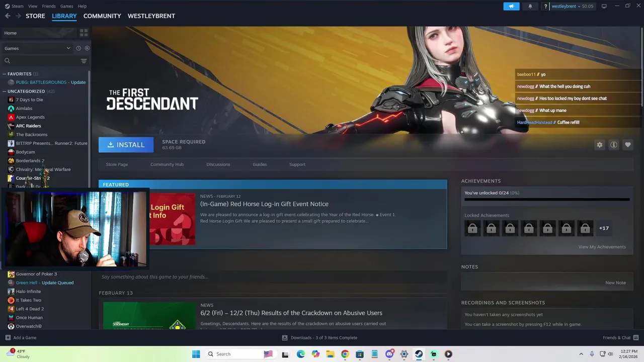
Task: Select Apex Legends in the library
Action: (30, 117)
